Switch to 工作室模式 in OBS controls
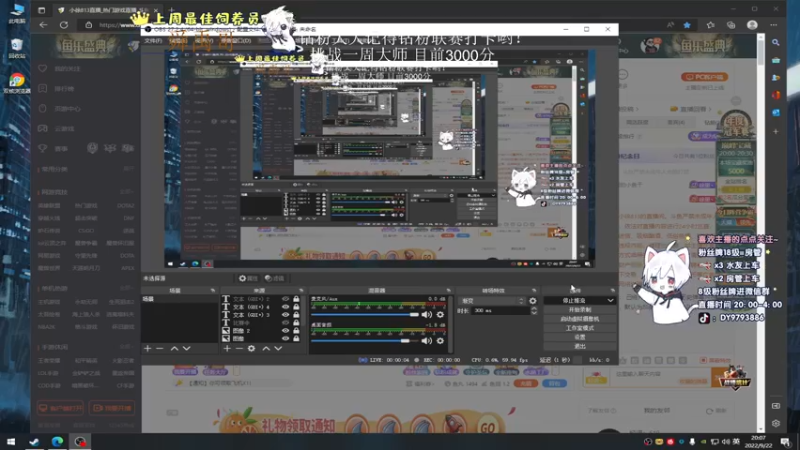The image size is (800, 450). pos(580,328)
